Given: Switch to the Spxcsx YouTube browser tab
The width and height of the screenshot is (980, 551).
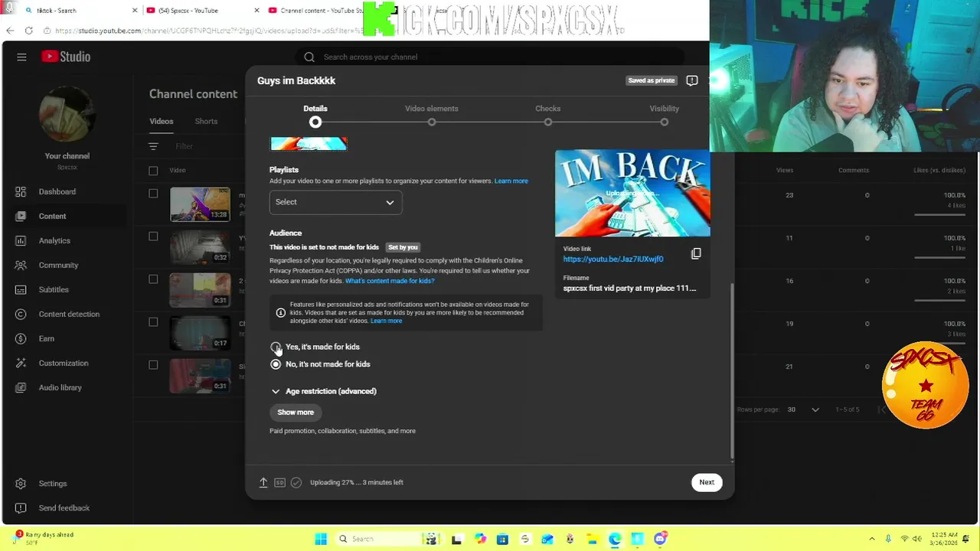Looking at the screenshot, I should [x=199, y=11].
